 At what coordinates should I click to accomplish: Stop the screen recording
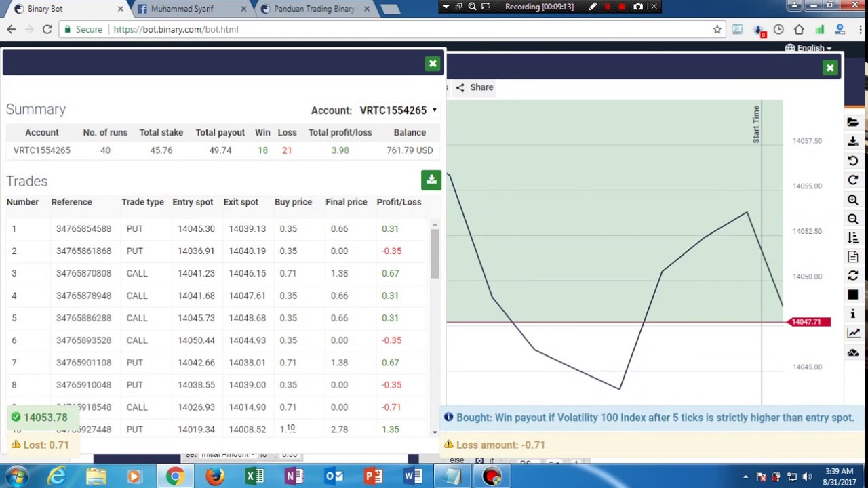pyautogui.click(x=622, y=7)
